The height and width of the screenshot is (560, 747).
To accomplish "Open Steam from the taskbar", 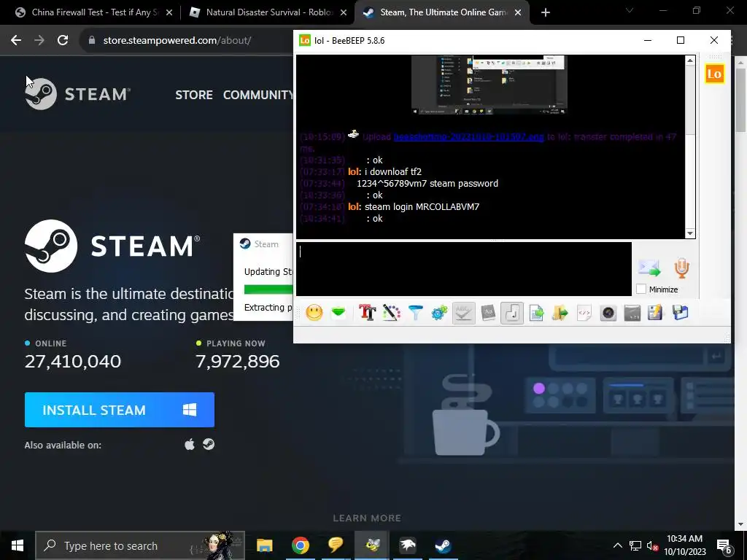I will (443, 545).
